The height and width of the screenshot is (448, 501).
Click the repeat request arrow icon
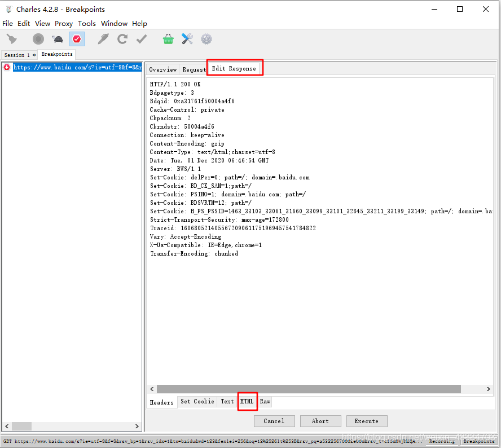[122, 39]
